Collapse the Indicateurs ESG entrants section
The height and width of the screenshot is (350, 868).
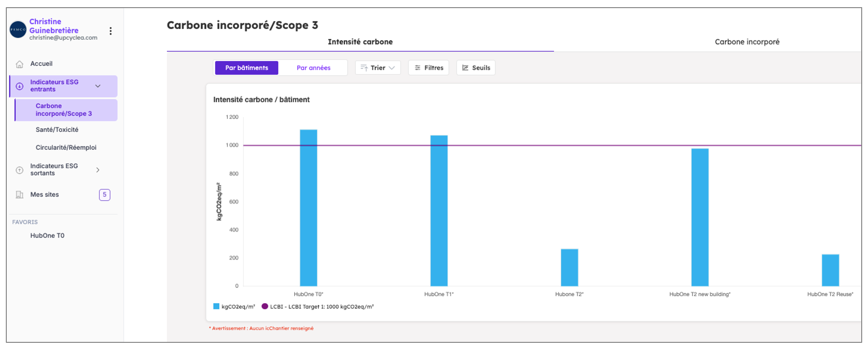[x=98, y=86]
